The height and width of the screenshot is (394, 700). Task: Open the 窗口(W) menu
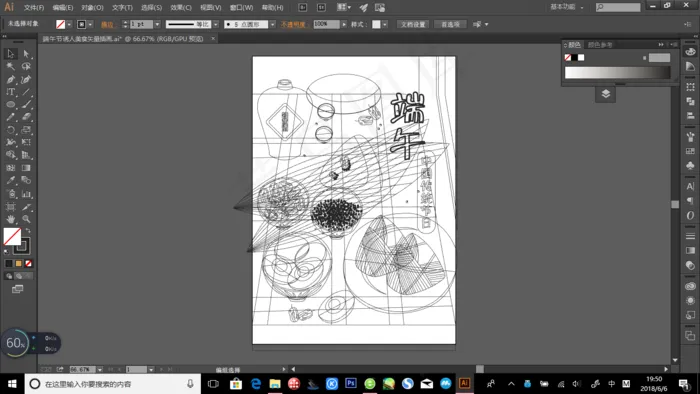tap(241, 8)
